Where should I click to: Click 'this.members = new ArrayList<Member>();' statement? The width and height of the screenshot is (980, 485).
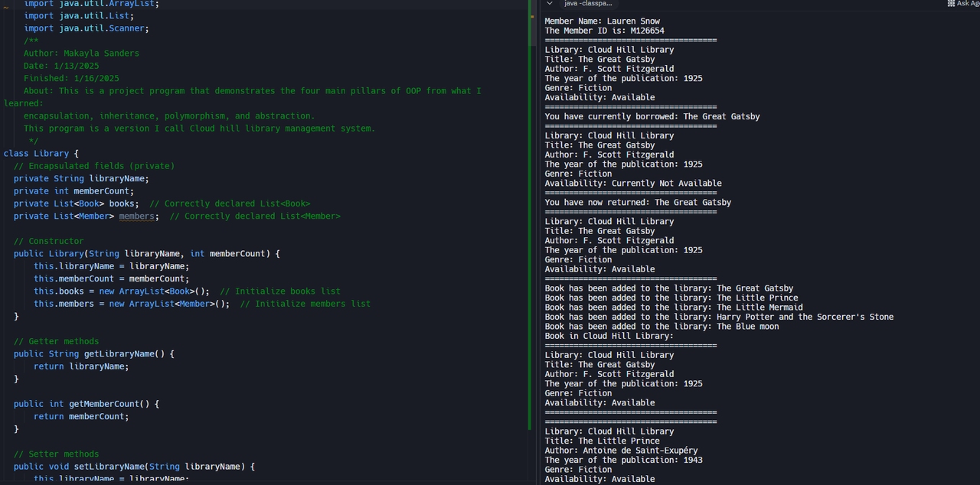click(x=132, y=304)
